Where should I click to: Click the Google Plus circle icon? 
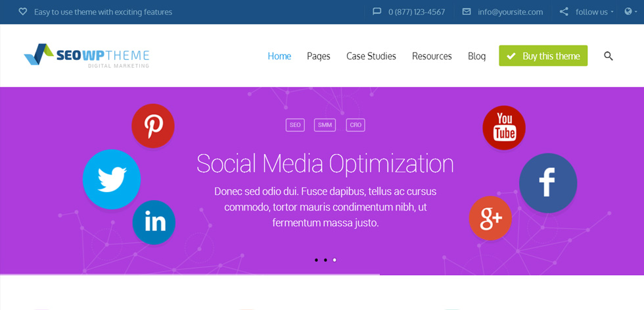point(490,218)
